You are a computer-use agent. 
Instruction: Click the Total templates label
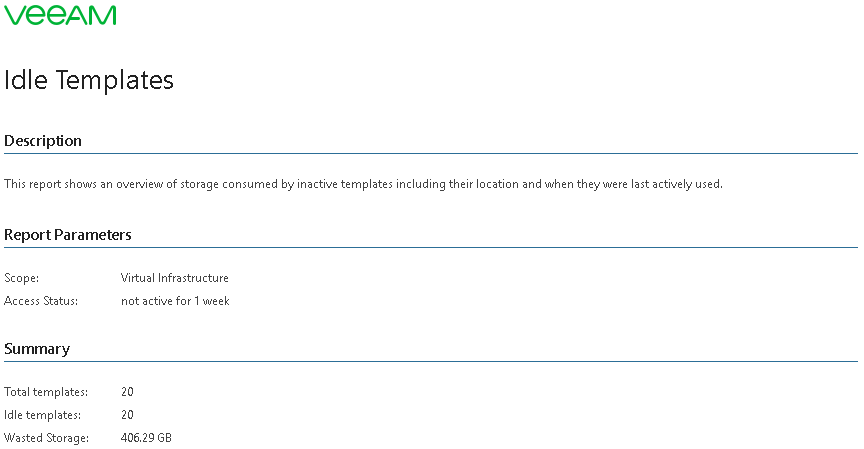[46, 392]
